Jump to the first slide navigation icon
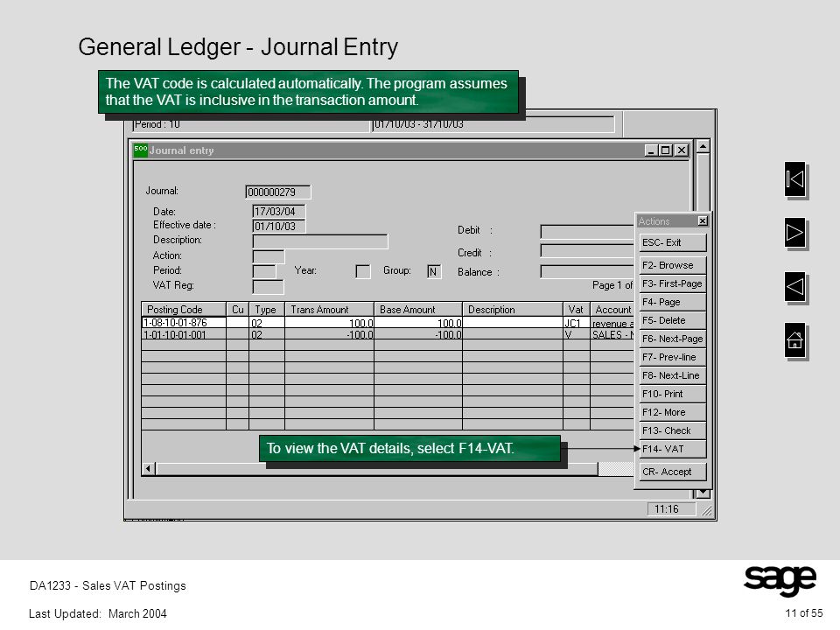The image size is (840, 630). coord(795,178)
